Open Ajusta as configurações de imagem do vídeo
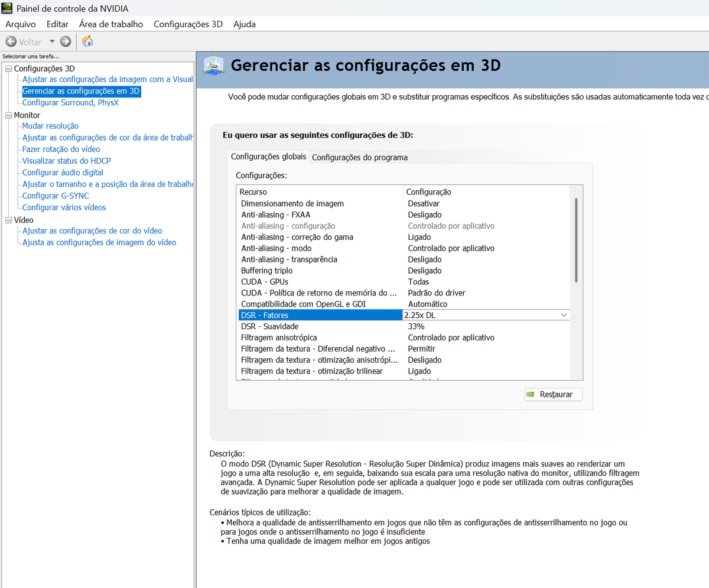This screenshot has height=588, width=709. pyautogui.click(x=99, y=242)
